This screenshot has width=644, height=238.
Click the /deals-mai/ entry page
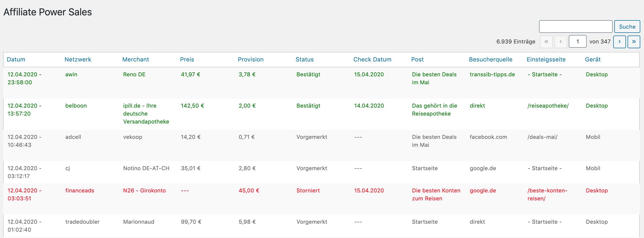click(542, 137)
